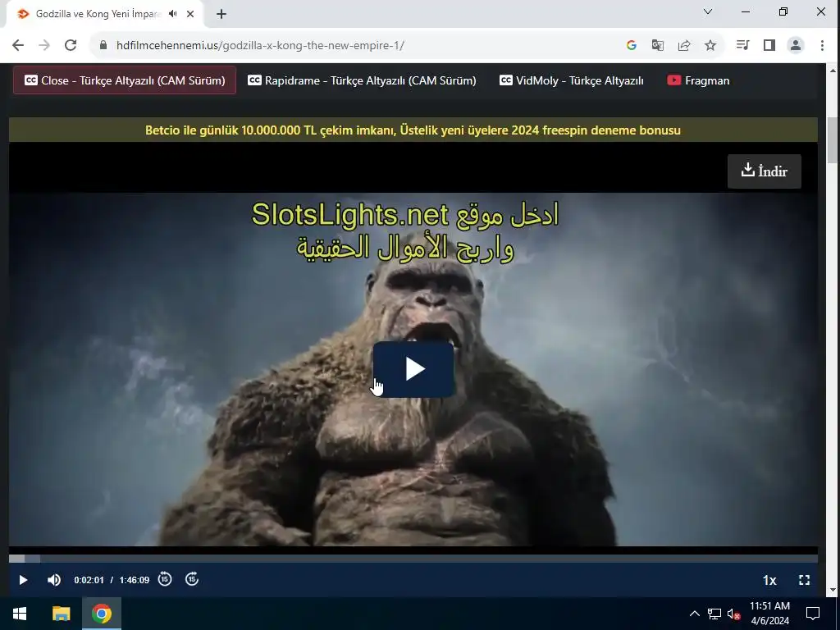This screenshot has width=840, height=630.
Task: Open the tab search chevron
Action: 708,11
